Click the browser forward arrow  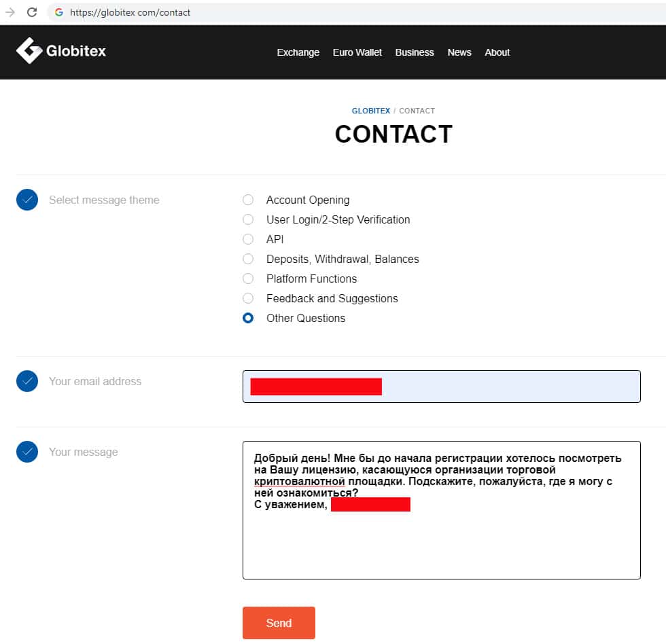(x=10, y=12)
